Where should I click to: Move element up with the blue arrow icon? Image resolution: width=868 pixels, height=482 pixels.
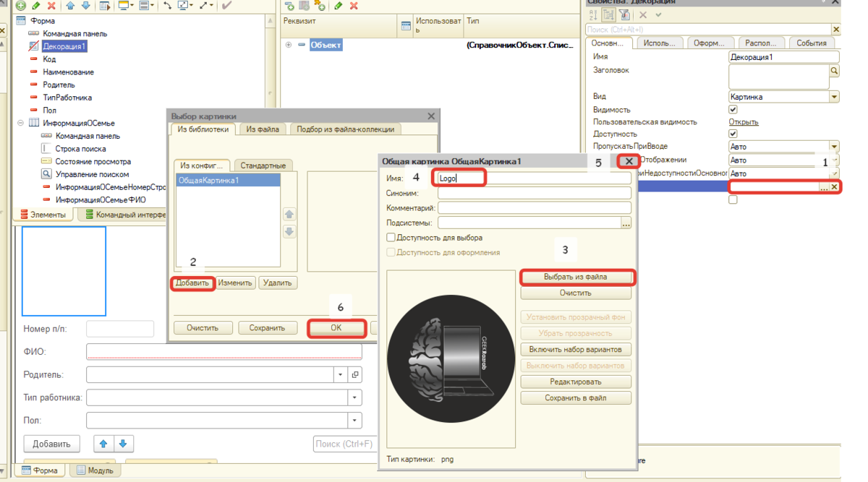click(x=70, y=6)
